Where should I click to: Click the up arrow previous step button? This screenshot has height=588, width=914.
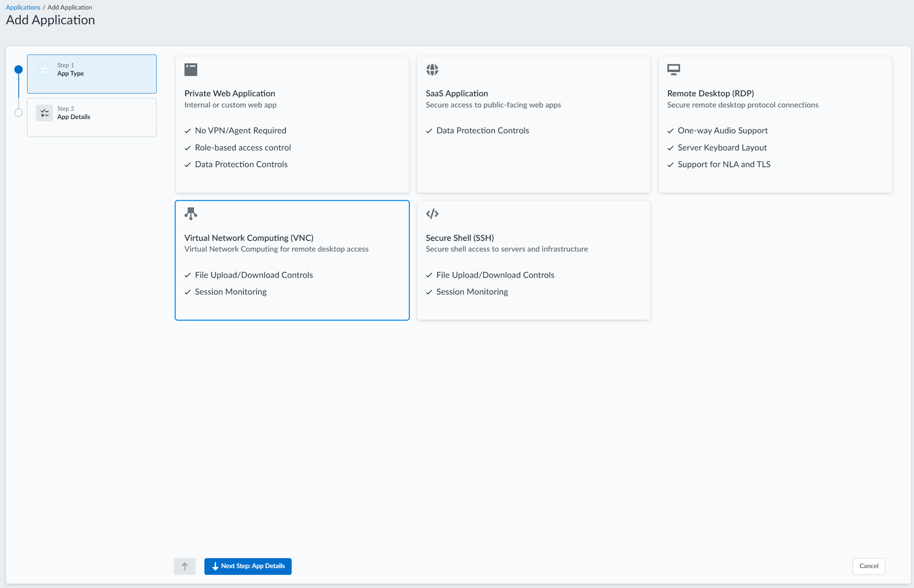coord(184,566)
